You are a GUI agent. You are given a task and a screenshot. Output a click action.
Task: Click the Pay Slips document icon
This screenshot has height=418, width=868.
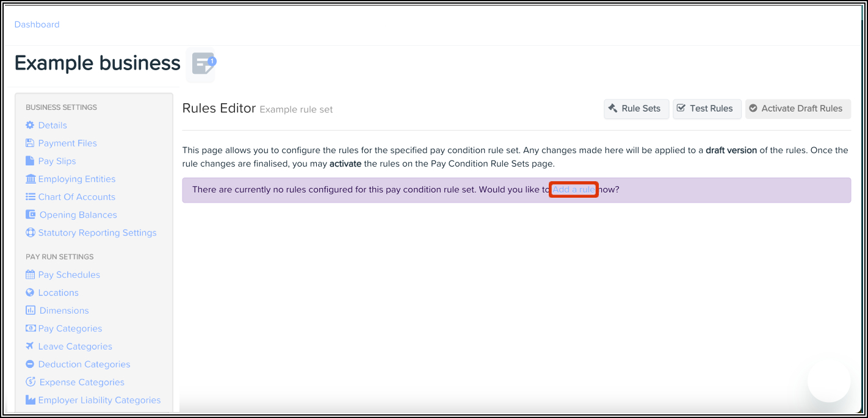point(30,161)
